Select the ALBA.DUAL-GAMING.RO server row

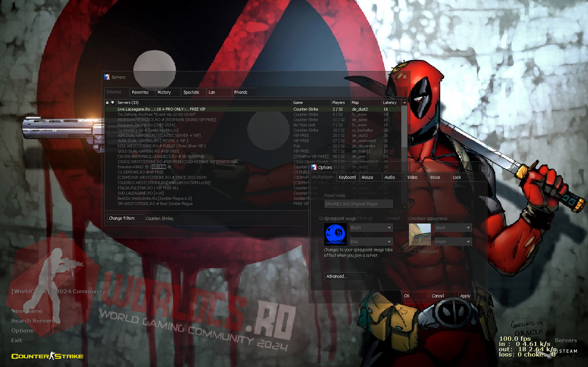click(253, 141)
